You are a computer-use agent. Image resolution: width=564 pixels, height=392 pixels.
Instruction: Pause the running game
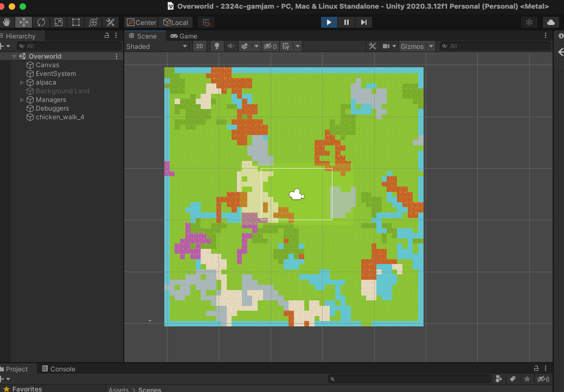(346, 22)
